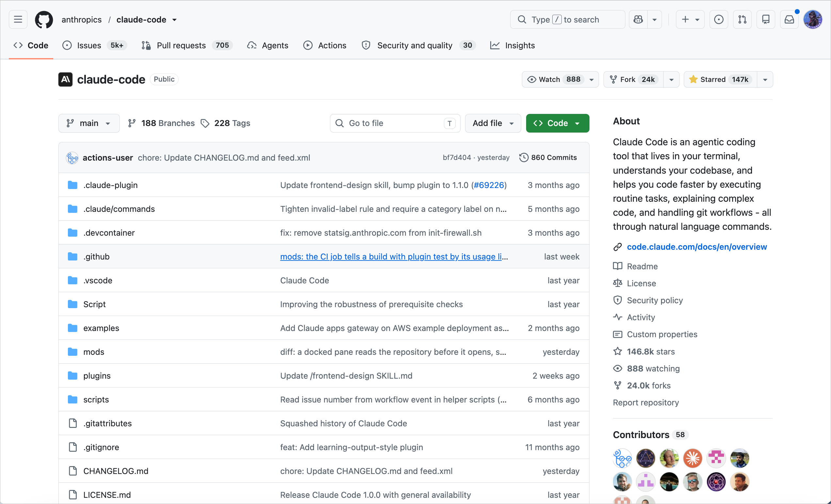Viewport: 831px width, 504px height.
Task: Open Security and quality tab
Action: click(x=418, y=45)
